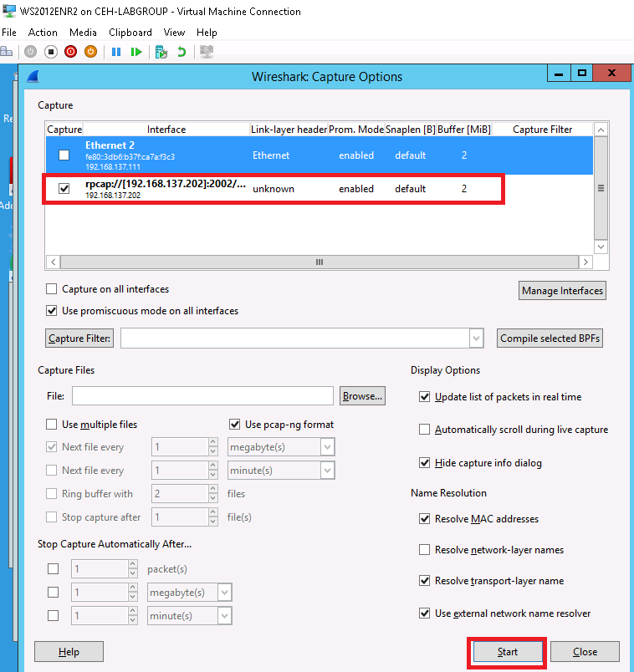
Task: Open the stop capture minute(s) unit dropdown
Action: point(224,616)
